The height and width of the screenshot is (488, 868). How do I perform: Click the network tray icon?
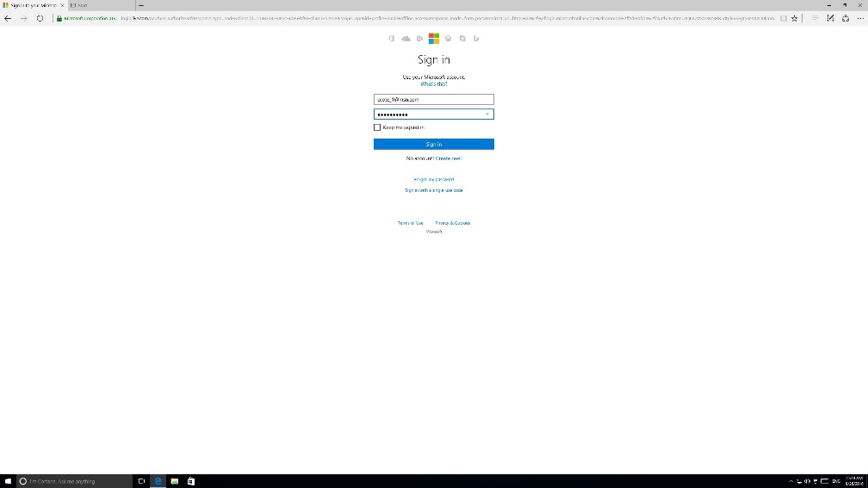pos(799,481)
